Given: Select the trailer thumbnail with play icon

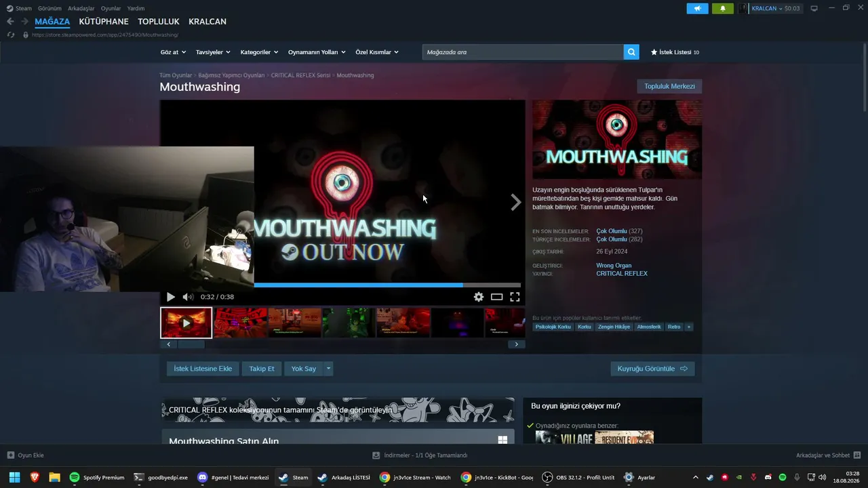Looking at the screenshot, I should pos(186,323).
